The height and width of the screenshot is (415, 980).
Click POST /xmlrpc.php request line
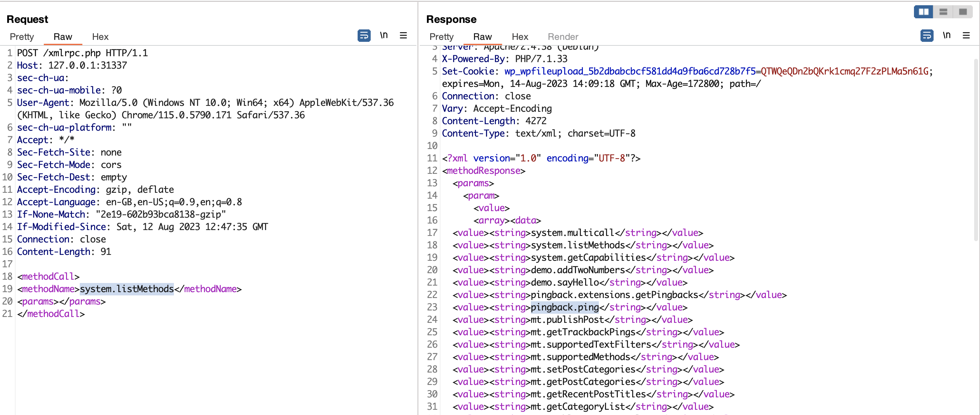[x=82, y=53]
